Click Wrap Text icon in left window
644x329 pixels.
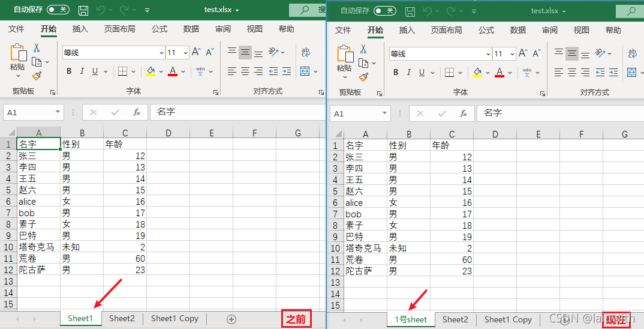click(305, 52)
